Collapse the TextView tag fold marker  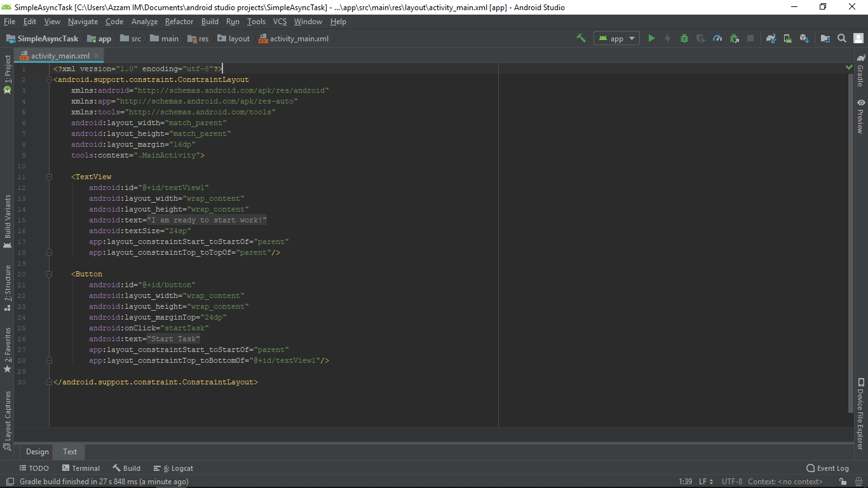click(49, 177)
